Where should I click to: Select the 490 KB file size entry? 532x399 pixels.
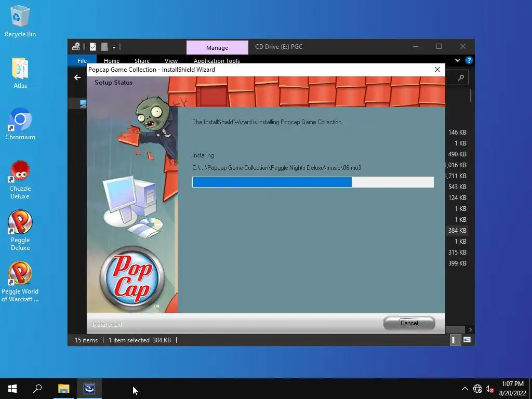[x=457, y=154]
